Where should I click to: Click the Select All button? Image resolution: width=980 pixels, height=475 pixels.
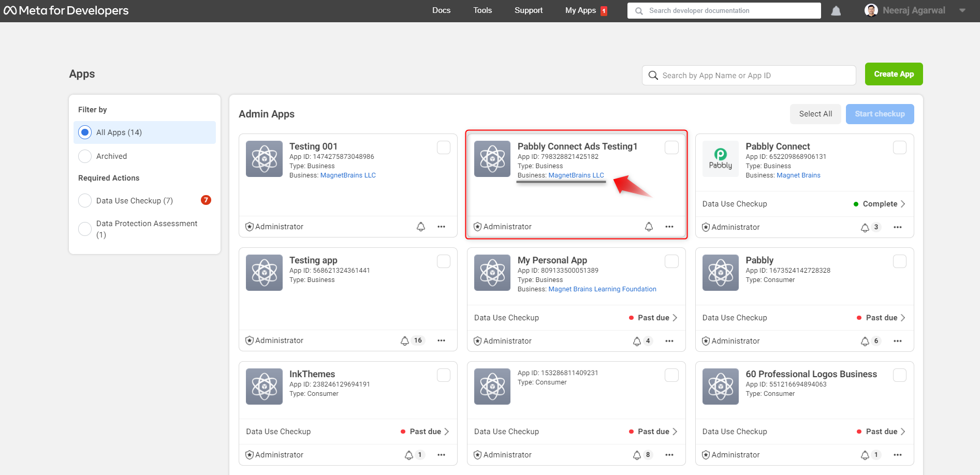[815, 114]
